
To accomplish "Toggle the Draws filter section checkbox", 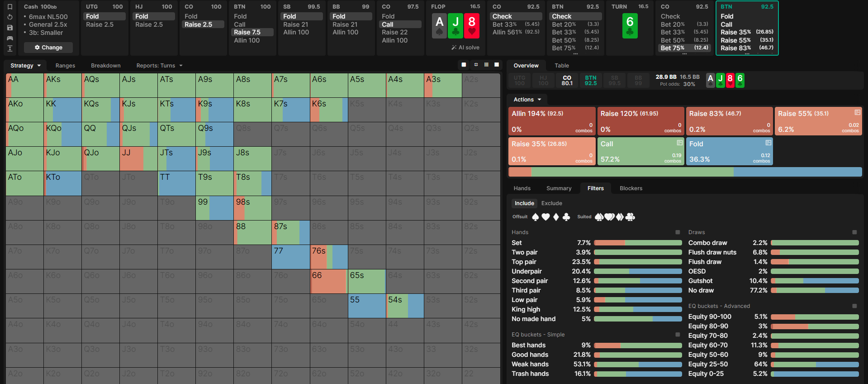I will pyautogui.click(x=854, y=232).
